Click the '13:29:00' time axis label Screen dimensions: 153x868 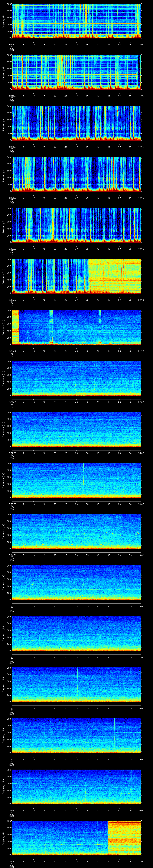click(x=12, y=810)
